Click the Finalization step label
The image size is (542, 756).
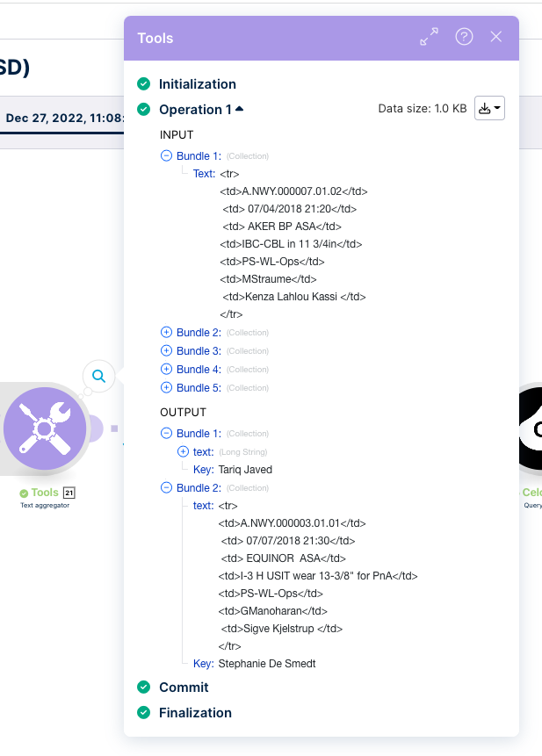tap(195, 713)
